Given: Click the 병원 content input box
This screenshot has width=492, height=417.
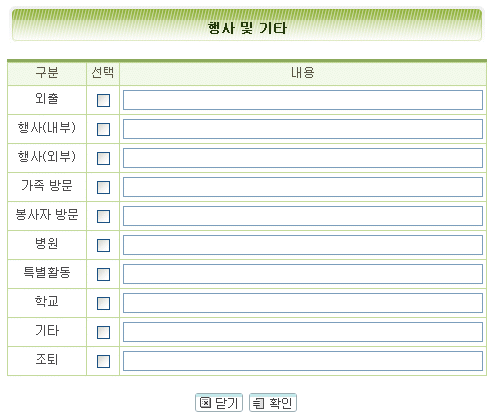Looking at the screenshot, I should (303, 245).
